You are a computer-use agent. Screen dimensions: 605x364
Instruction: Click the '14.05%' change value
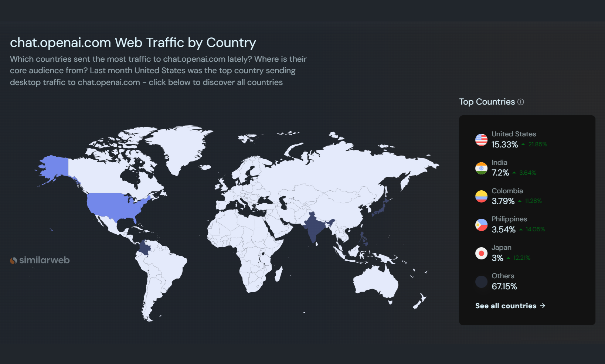pyautogui.click(x=535, y=229)
